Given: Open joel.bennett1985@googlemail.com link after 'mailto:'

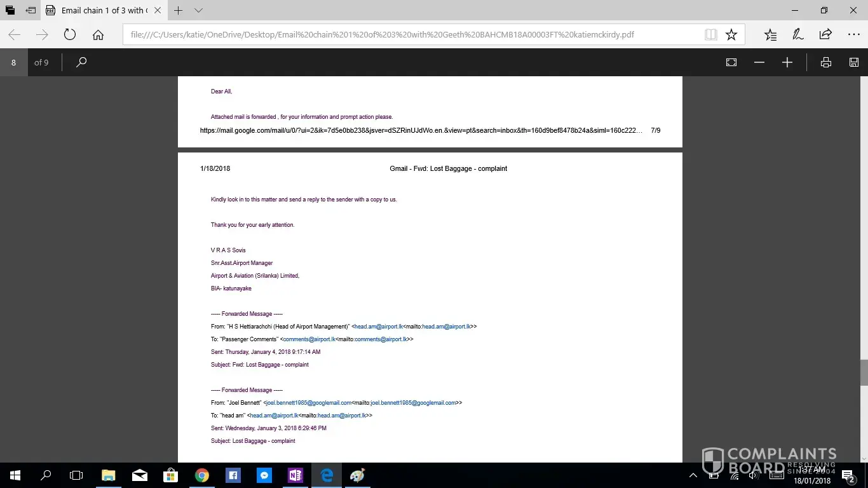Looking at the screenshot, I should [413, 403].
